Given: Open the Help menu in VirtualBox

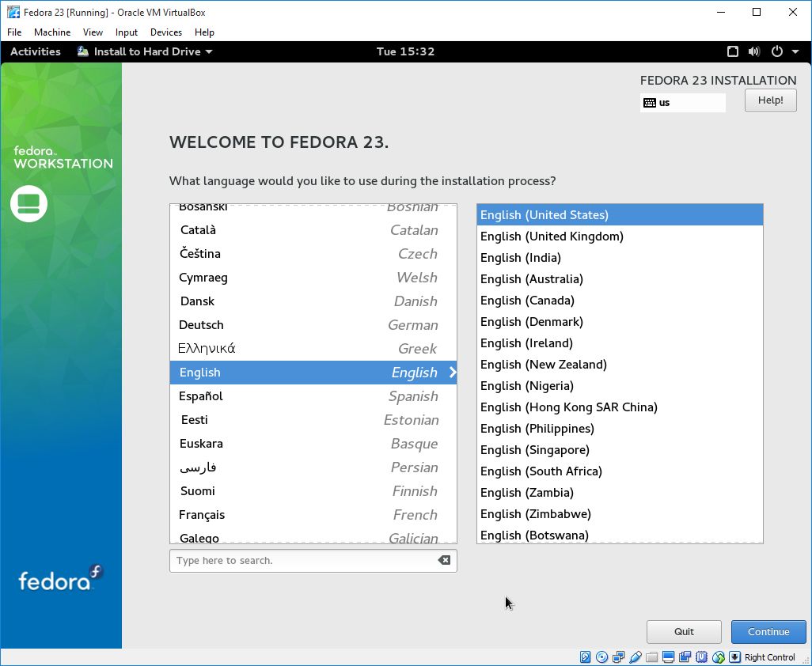Looking at the screenshot, I should tap(204, 32).
